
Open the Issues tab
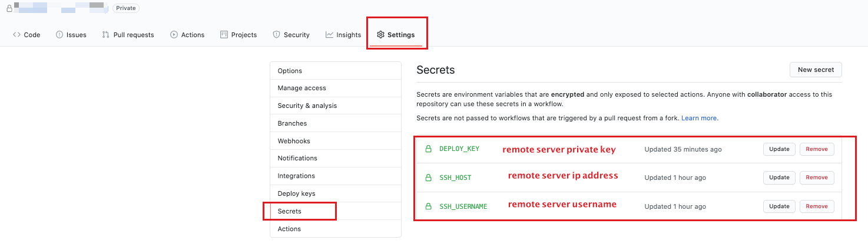pos(71,35)
